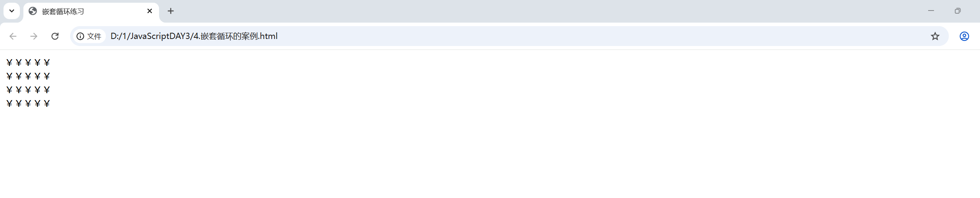
Task: Click the third row of ¥ symbols
Action: tap(28, 90)
